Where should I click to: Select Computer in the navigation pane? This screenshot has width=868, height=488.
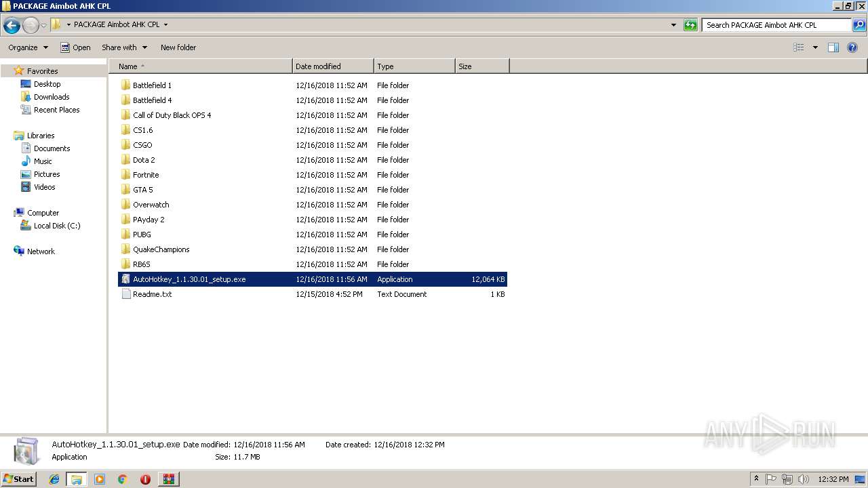coord(43,213)
